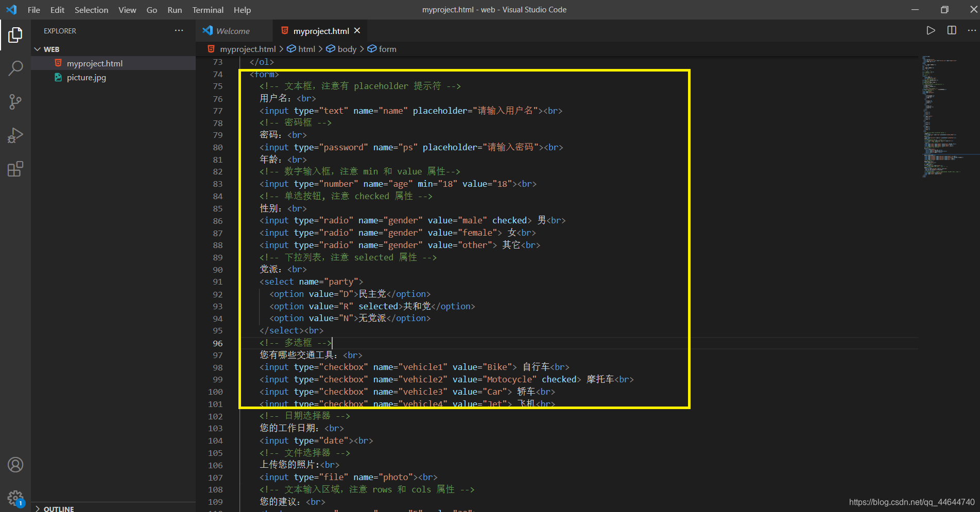This screenshot has width=980, height=512.
Task: Open myproject.html in Explorer tree
Action: click(x=113, y=63)
